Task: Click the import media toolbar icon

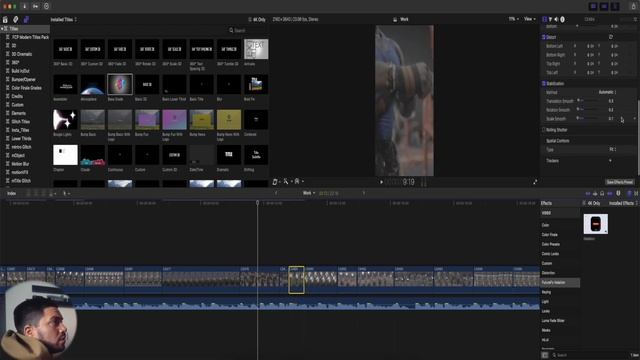Action: [24, 6]
